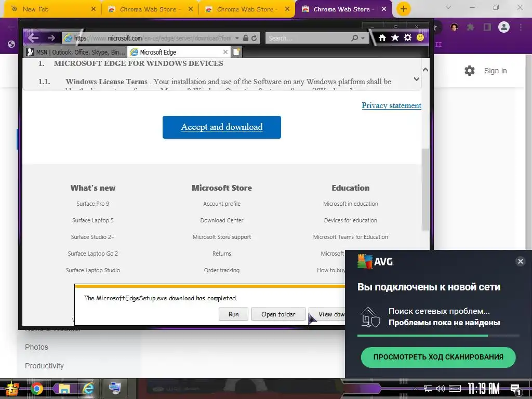Click the IE smiley feedback icon
Image resolution: width=532 pixels, height=399 pixels.
click(x=420, y=37)
